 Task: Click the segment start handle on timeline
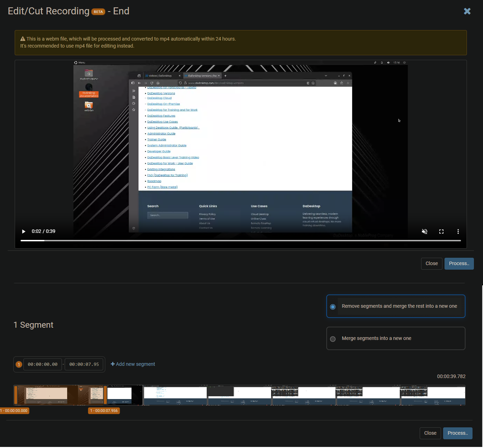pyautogui.click(x=15, y=395)
